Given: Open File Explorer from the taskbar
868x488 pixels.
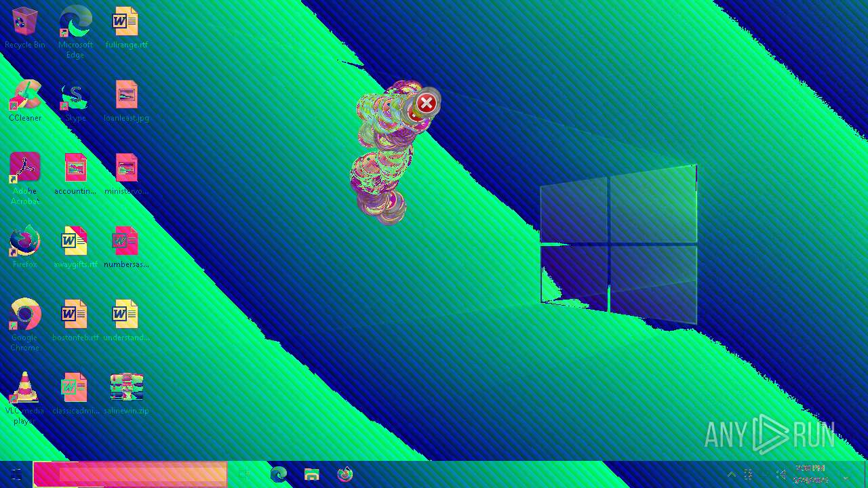Looking at the screenshot, I should point(312,474).
